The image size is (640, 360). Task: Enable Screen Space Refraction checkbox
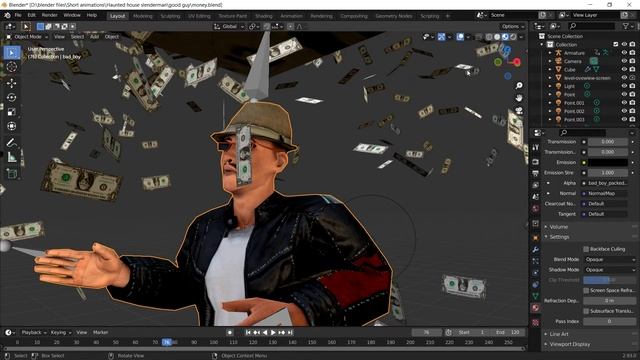586,290
